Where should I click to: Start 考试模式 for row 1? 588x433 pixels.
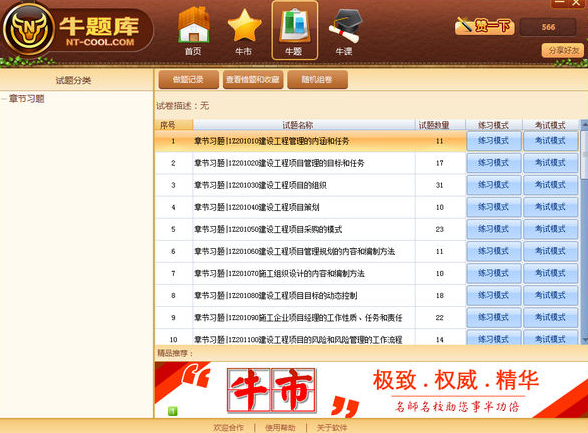550,141
